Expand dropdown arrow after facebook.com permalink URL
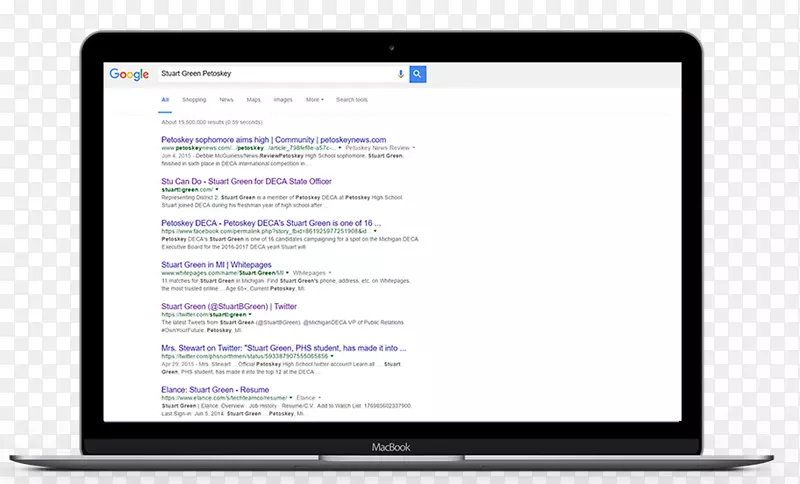This screenshot has height=484, width=800. (375, 232)
